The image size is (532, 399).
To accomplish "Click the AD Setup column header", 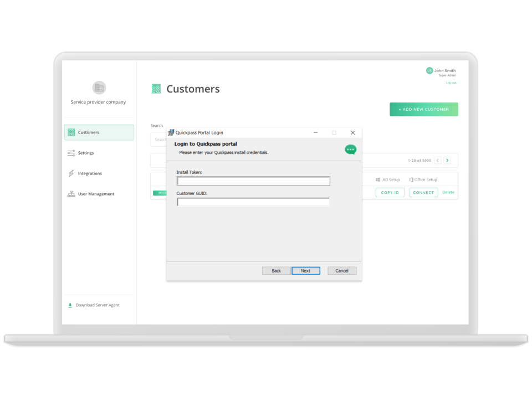I will 391,180.
